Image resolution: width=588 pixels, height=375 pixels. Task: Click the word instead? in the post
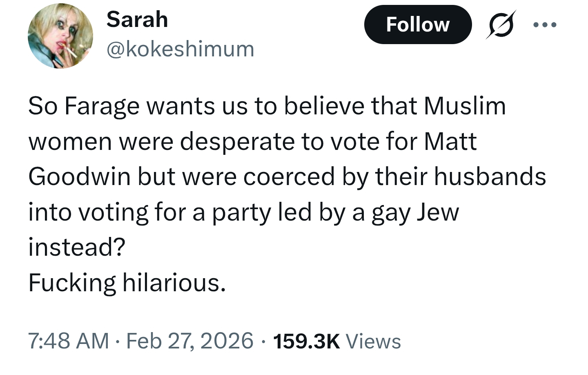(77, 247)
